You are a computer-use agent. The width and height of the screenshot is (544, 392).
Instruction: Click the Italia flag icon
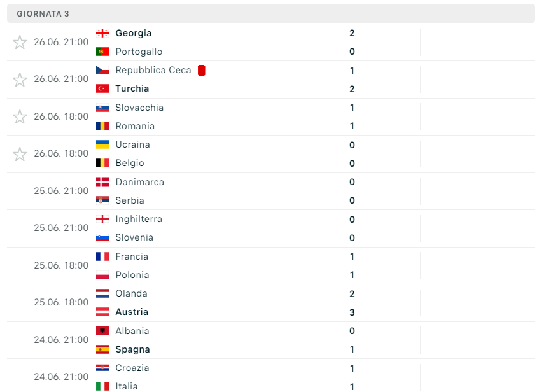click(x=102, y=386)
